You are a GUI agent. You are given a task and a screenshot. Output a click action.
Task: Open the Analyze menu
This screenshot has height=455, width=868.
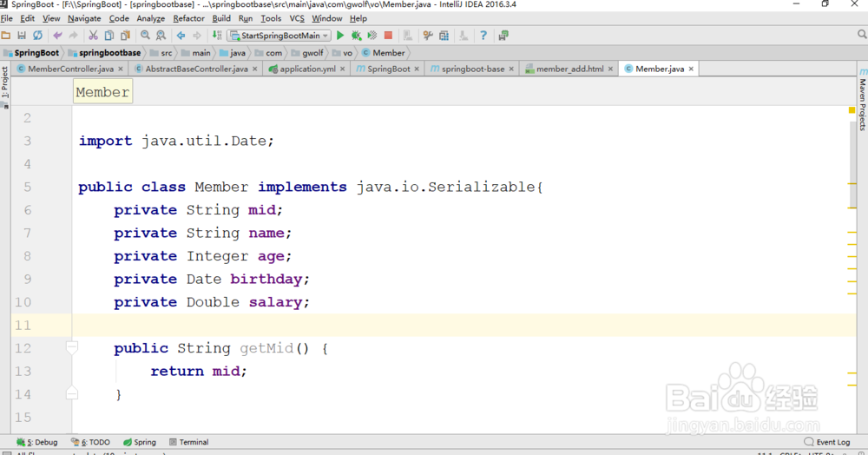150,18
